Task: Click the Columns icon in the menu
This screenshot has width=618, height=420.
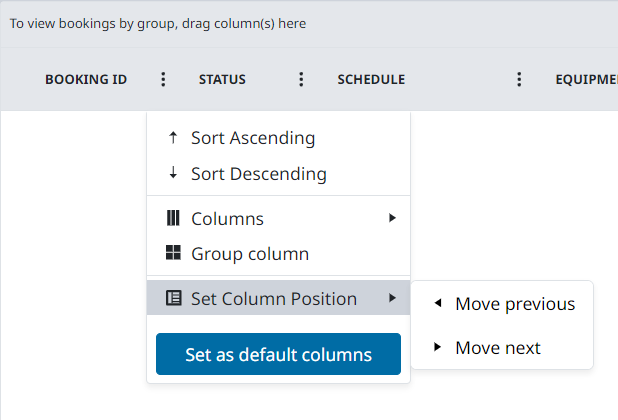Action: 173,218
